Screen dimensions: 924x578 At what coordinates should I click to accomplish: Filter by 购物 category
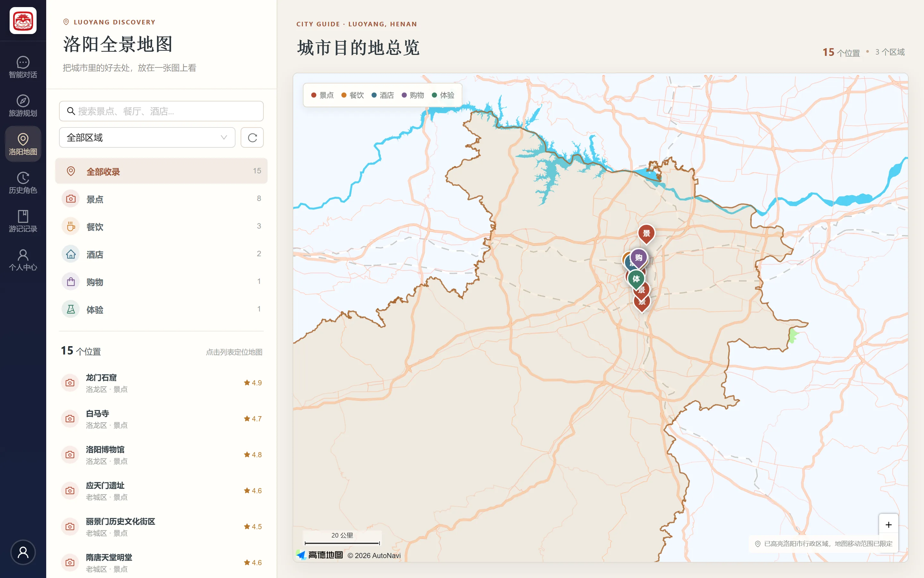[x=161, y=282]
